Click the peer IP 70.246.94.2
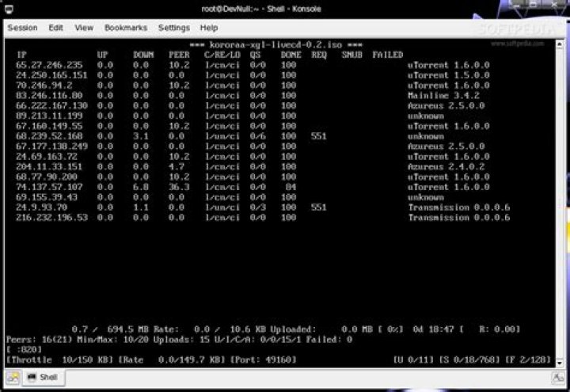The width and height of the screenshot is (570, 392). click(44, 86)
